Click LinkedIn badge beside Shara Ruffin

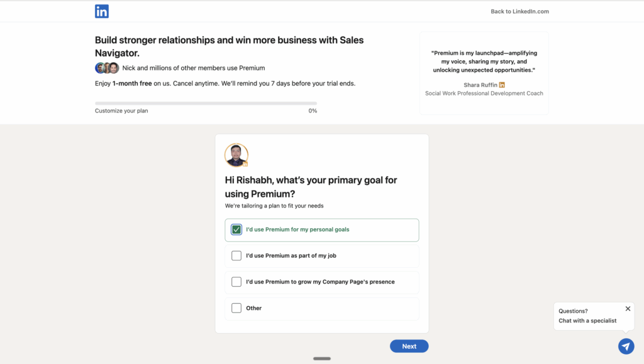[502, 85]
